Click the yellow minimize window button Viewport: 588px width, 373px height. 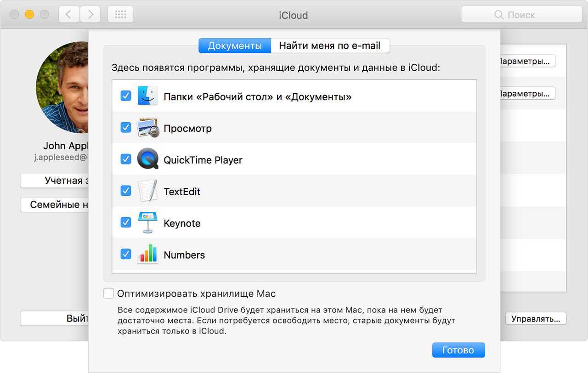point(29,15)
